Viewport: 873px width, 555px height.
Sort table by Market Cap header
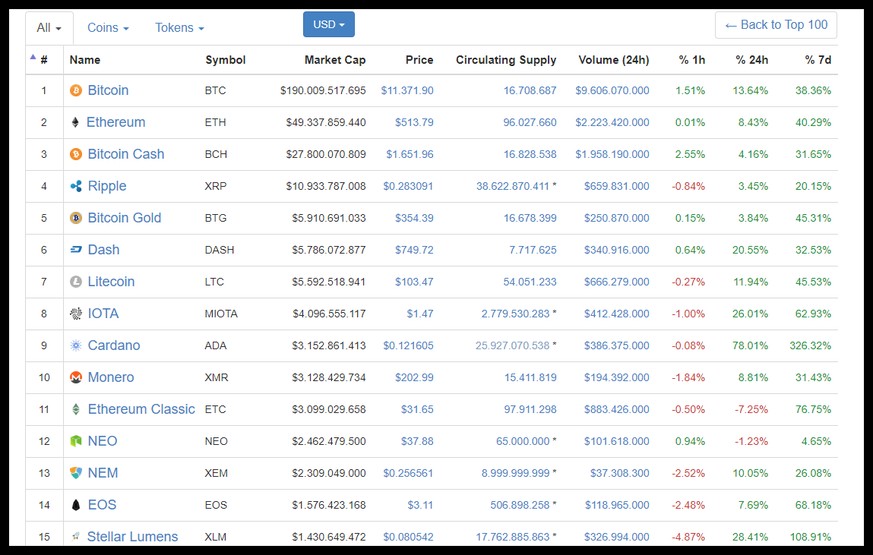coord(335,60)
